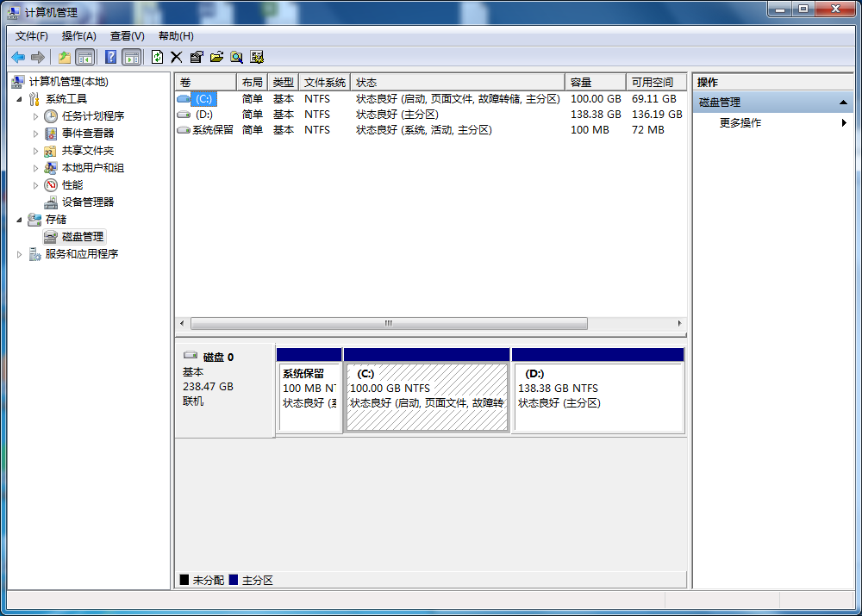Image resolution: width=862 pixels, height=616 pixels.
Task: Click the Computer Management title bar icon
Action: [14, 11]
